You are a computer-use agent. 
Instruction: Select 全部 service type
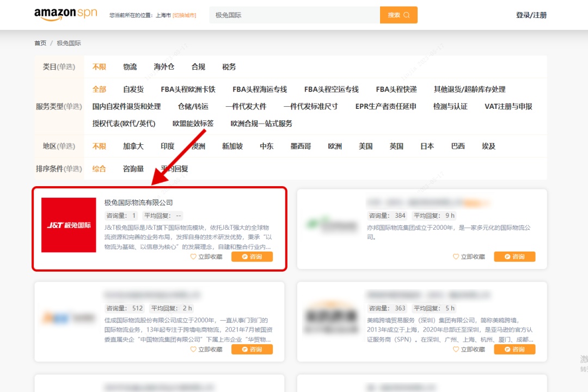click(99, 89)
